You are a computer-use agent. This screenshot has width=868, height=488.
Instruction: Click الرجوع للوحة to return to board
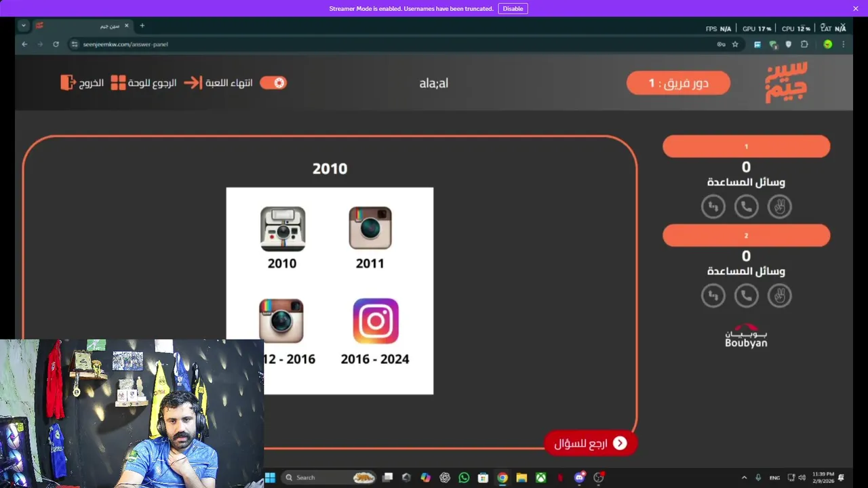click(143, 83)
